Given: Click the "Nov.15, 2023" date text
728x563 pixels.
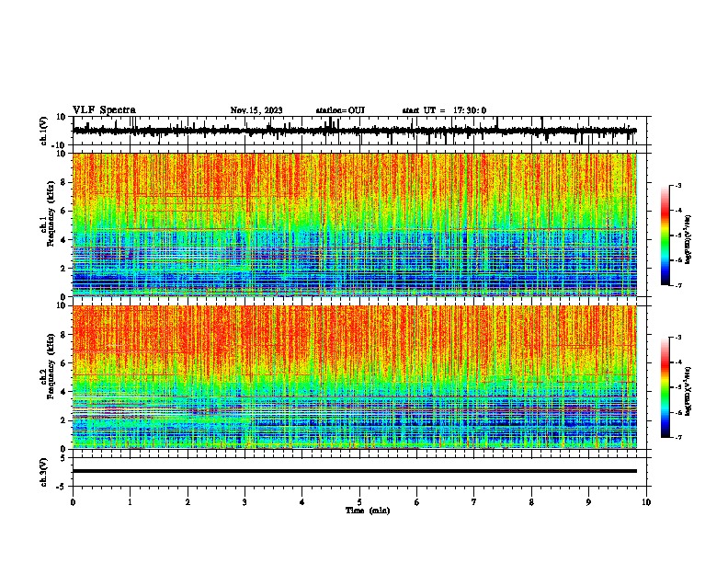Looking at the screenshot, I should pyautogui.click(x=256, y=110).
